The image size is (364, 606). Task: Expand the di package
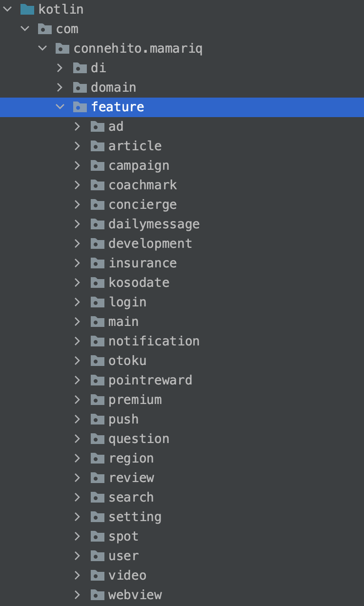[60, 68]
